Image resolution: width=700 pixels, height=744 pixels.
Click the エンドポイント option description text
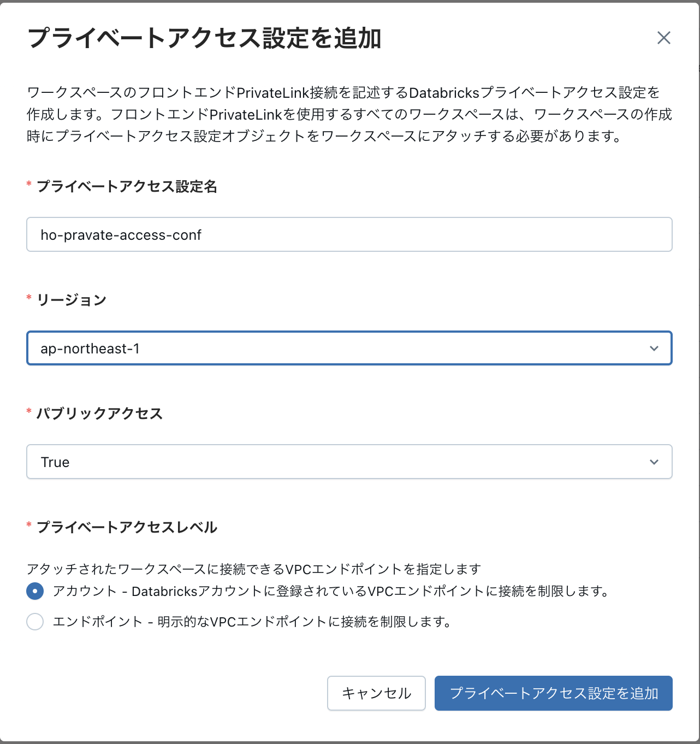[252, 622]
